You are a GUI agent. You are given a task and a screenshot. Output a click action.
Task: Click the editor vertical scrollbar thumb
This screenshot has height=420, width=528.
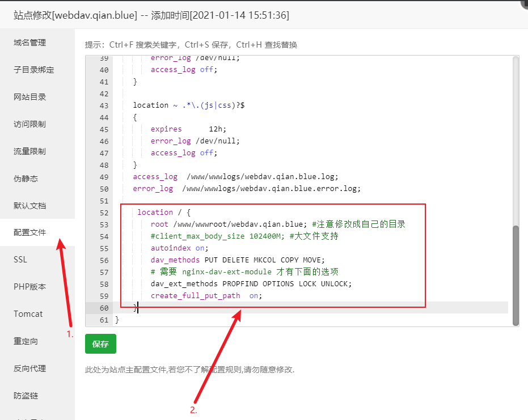(x=515, y=275)
